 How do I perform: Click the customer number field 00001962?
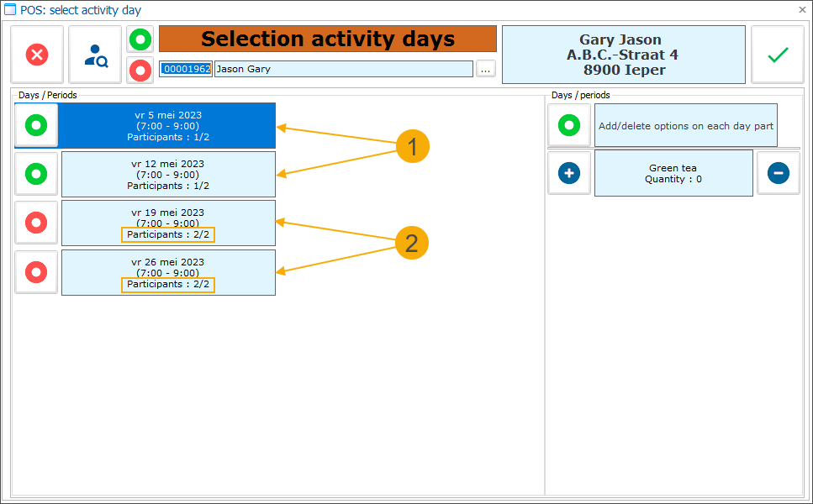pos(185,70)
